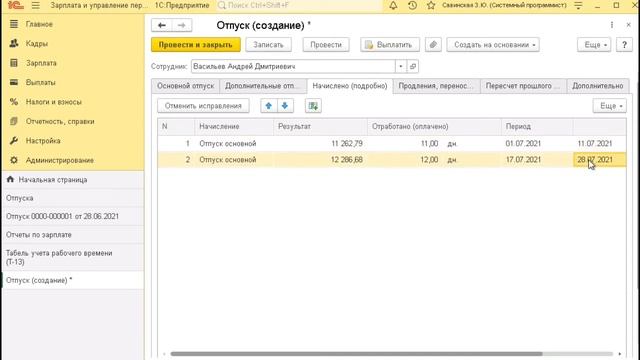Switch to Основной отпуск tab
Image resolution: width=640 pixels, height=360 pixels.
click(185, 86)
